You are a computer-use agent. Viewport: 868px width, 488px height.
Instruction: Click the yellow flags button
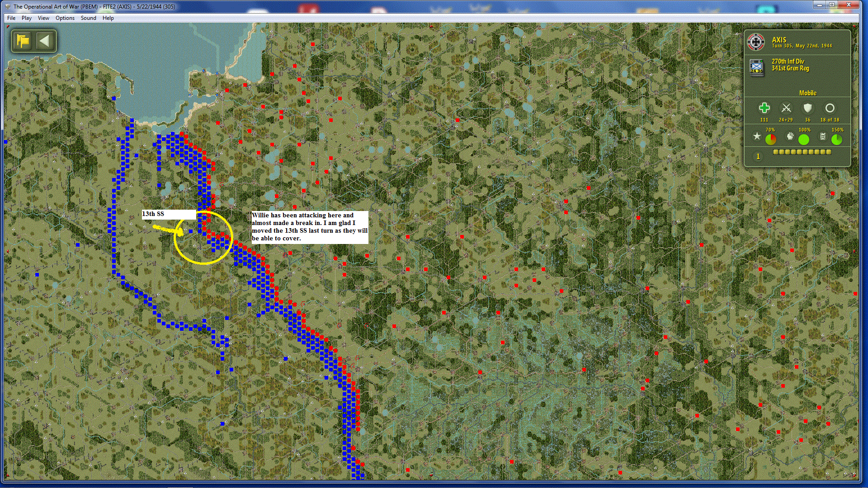coord(23,41)
